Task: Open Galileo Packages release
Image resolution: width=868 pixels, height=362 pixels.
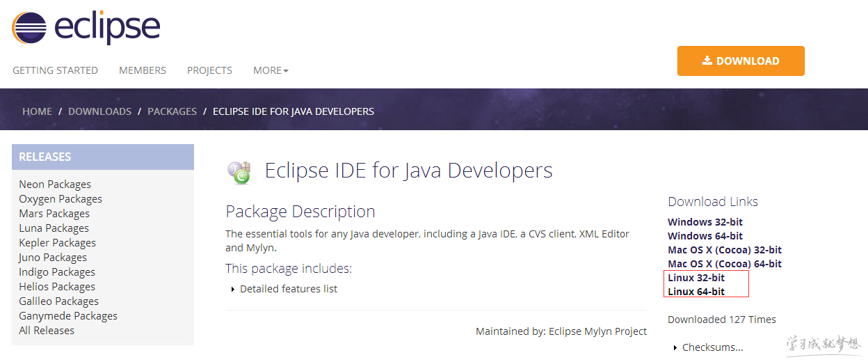Action: click(x=58, y=301)
